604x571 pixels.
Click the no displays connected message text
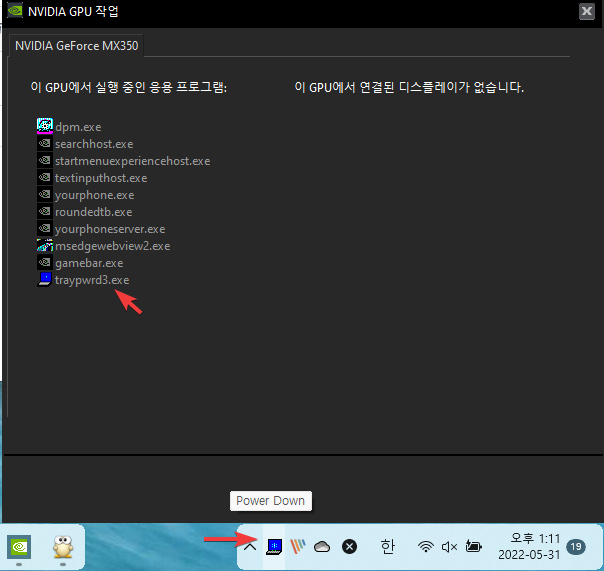point(409,87)
